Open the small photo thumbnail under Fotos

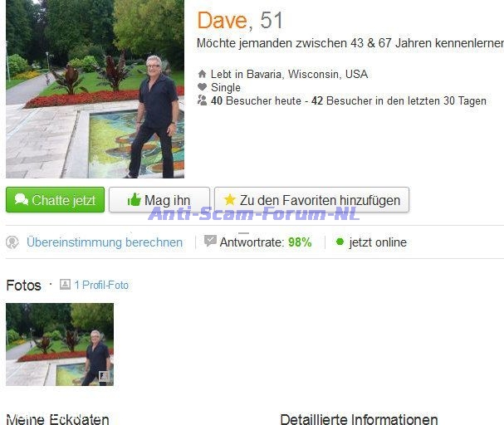60,344
